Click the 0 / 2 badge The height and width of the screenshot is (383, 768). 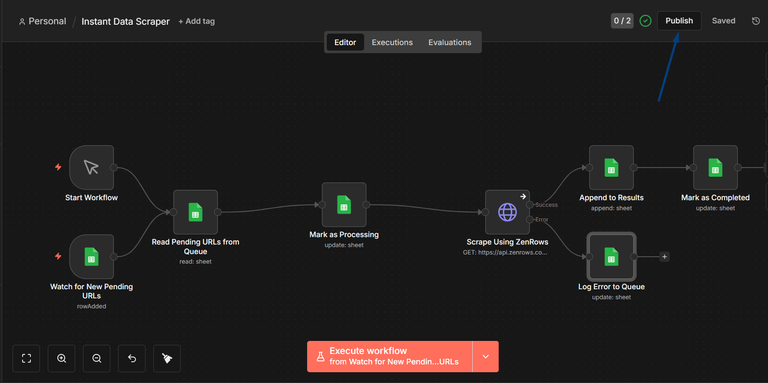coord(622,21)
